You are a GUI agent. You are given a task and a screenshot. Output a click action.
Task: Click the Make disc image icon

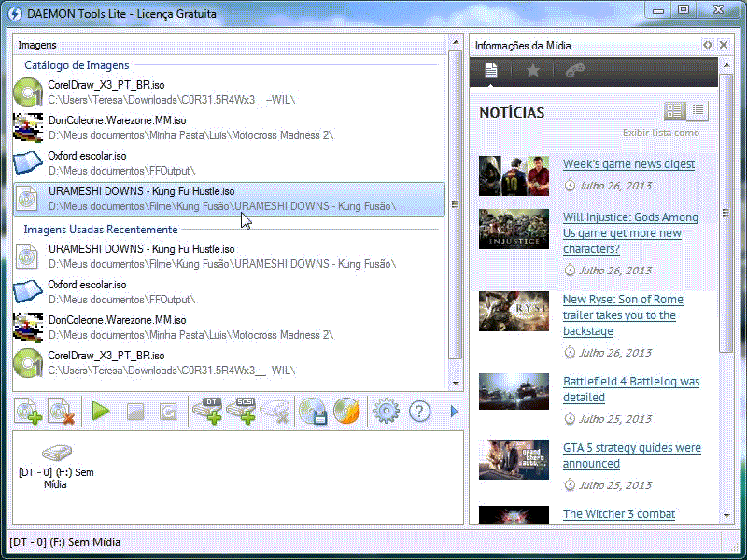point(313,411)
